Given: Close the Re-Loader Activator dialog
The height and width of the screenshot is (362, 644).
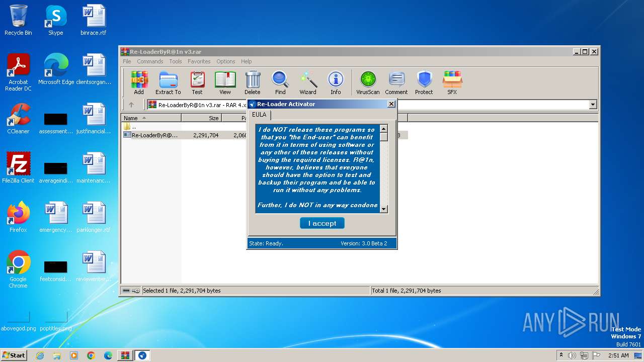Looking at the screenshot, I should pyautogui.click(x=391, y=104).
